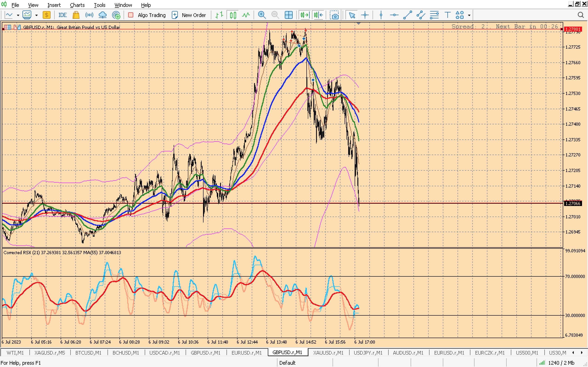588x367 pixels.
Task: Zoom in on the chart
Action: point(262,15)
